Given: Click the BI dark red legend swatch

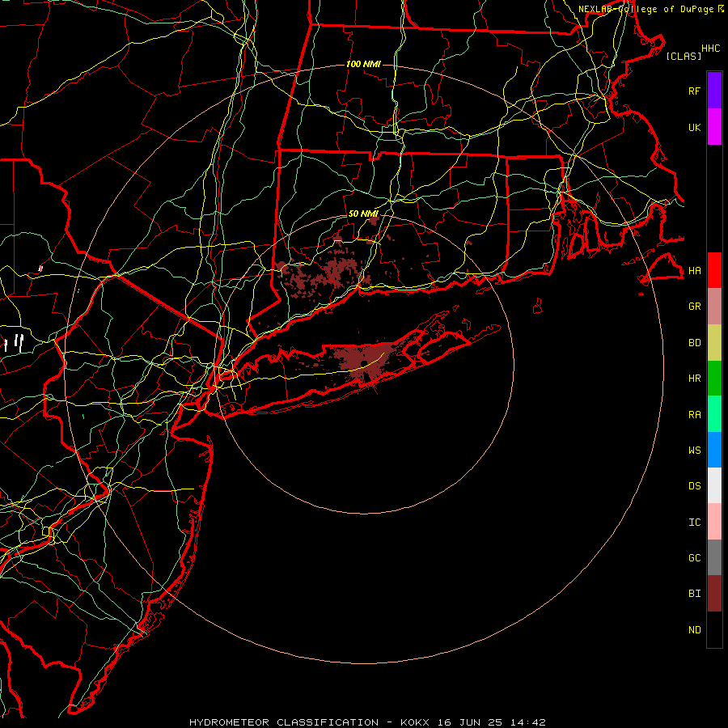Looking at the screenshot, I should pos(714,594).
